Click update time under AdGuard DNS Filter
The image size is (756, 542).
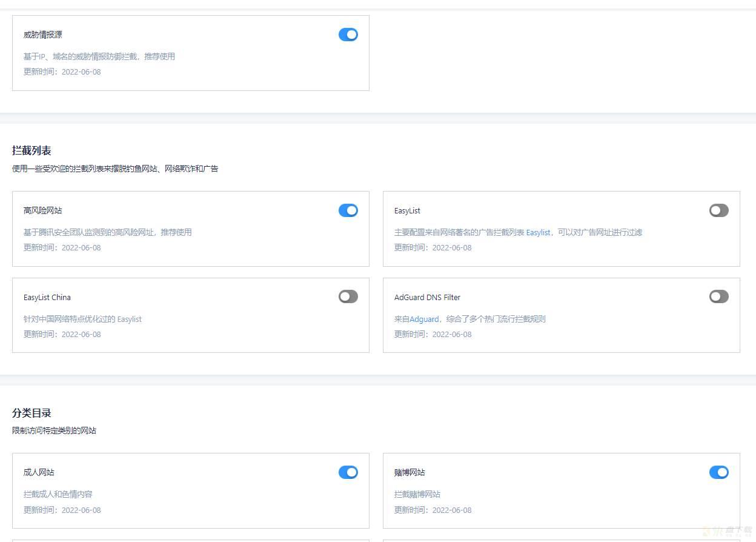tap(433, 334)
